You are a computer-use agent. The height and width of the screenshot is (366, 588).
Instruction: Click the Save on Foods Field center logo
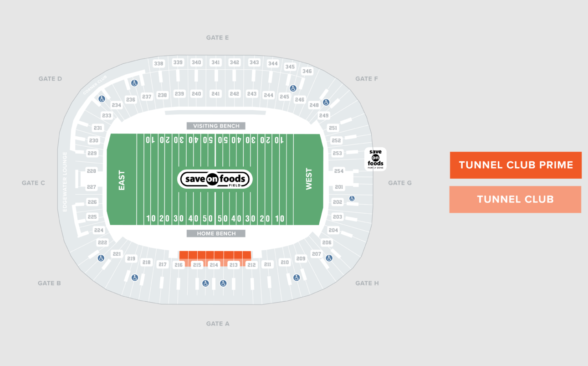(216, 179)
